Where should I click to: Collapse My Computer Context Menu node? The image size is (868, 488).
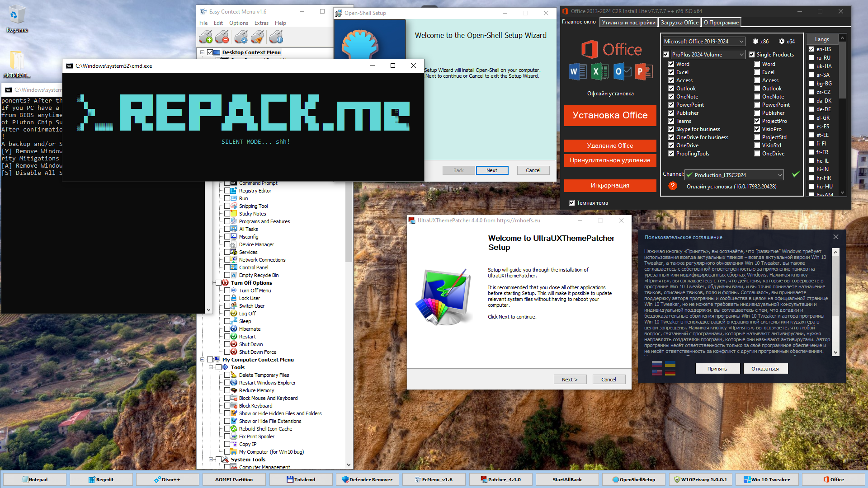click(x=203, y=359)
